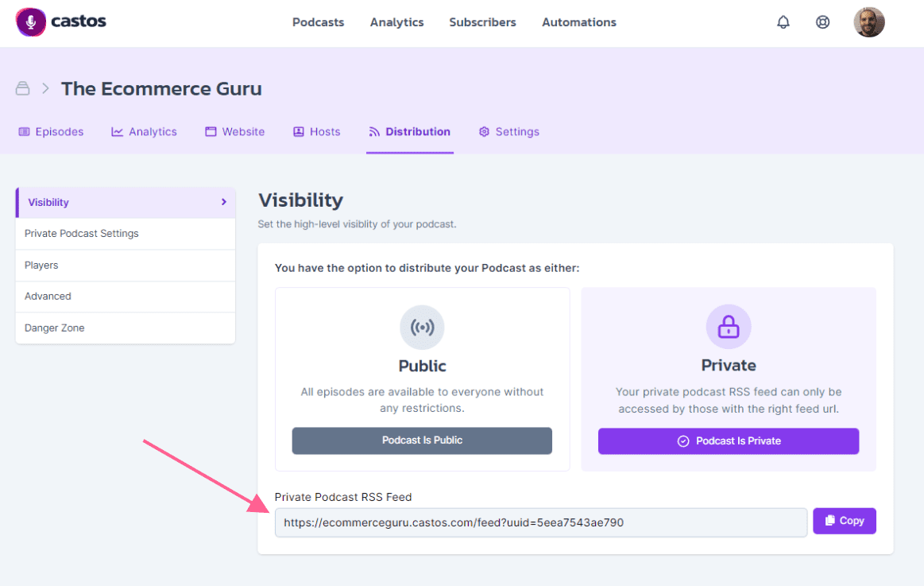Open the user profile avatar

point(868,22)
